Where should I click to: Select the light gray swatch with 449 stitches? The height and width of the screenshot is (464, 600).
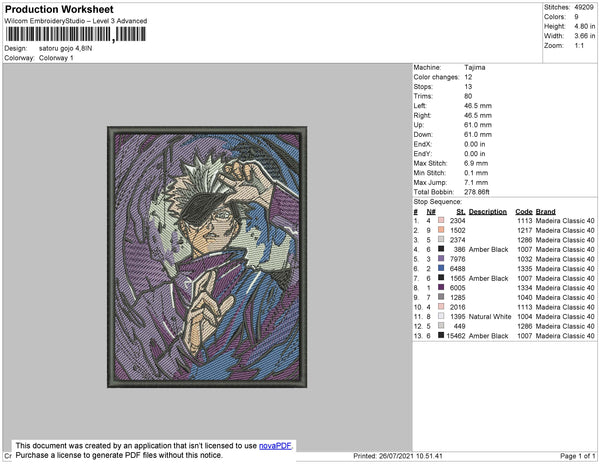click(441, 326)
